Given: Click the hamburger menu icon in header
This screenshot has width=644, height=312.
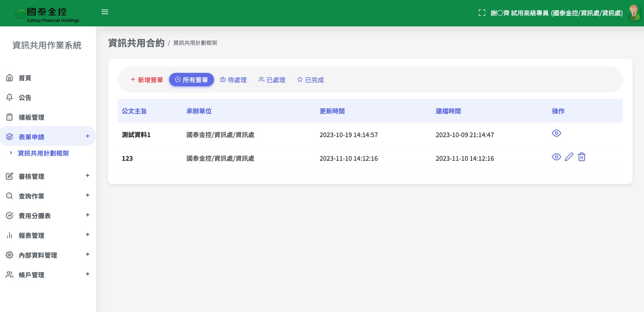Looking at the screenshot, I should pos(105,12).
